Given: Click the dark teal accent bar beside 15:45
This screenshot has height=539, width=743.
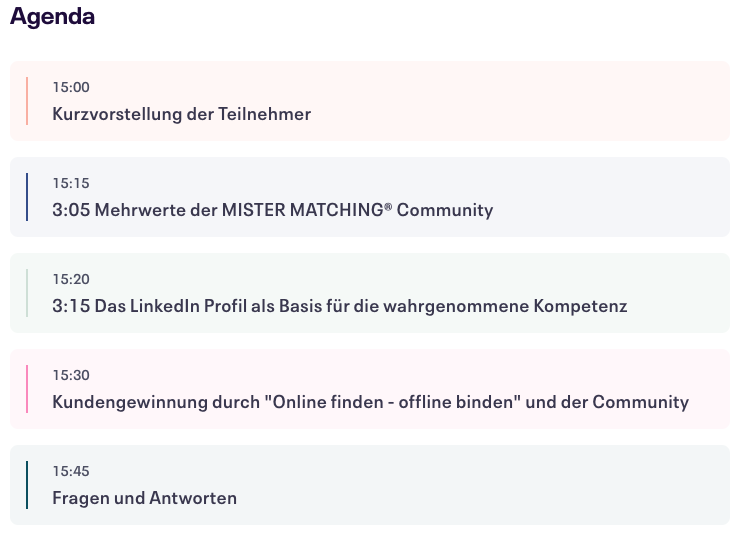Looking at the screenshot, I should click(27, 485).
